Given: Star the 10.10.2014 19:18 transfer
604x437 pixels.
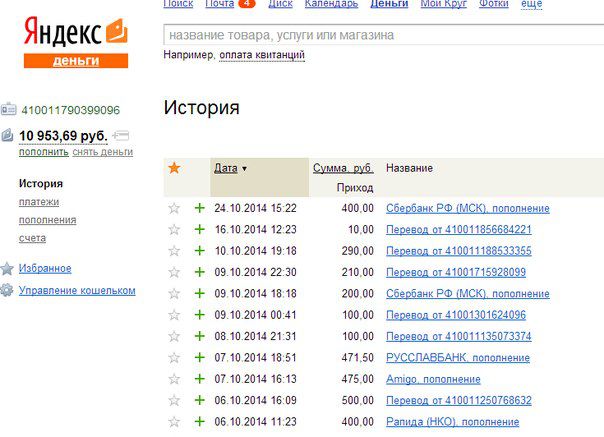Looking at the screenshot, I should 174,251.
